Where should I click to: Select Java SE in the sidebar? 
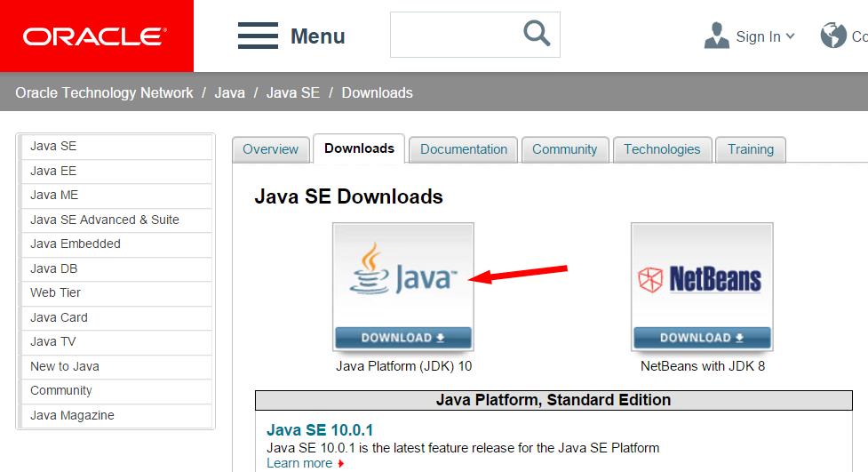point(116,147)
